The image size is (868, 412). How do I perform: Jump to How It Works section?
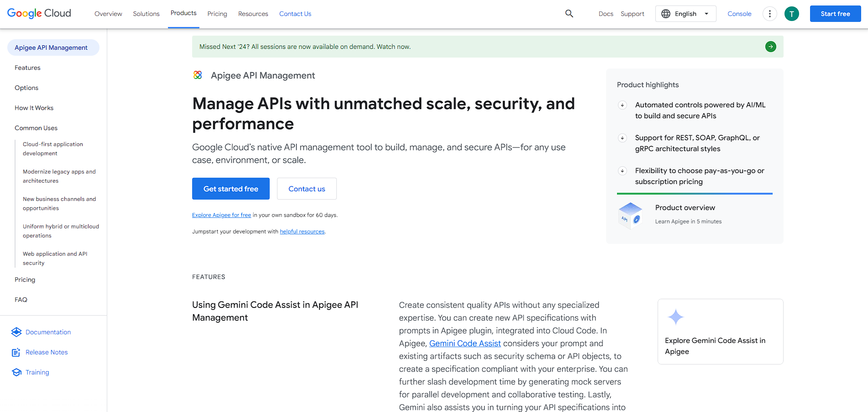point(34,108)
